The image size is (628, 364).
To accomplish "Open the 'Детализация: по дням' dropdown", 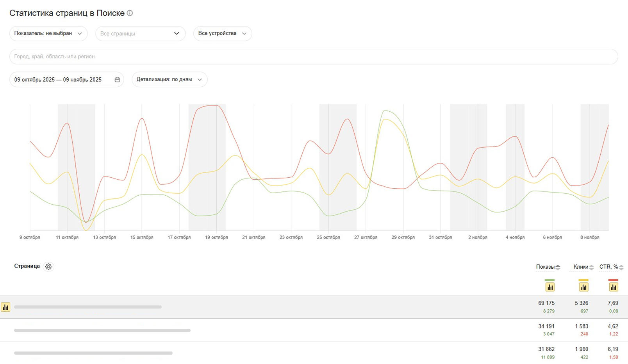I will coord(169,80).
